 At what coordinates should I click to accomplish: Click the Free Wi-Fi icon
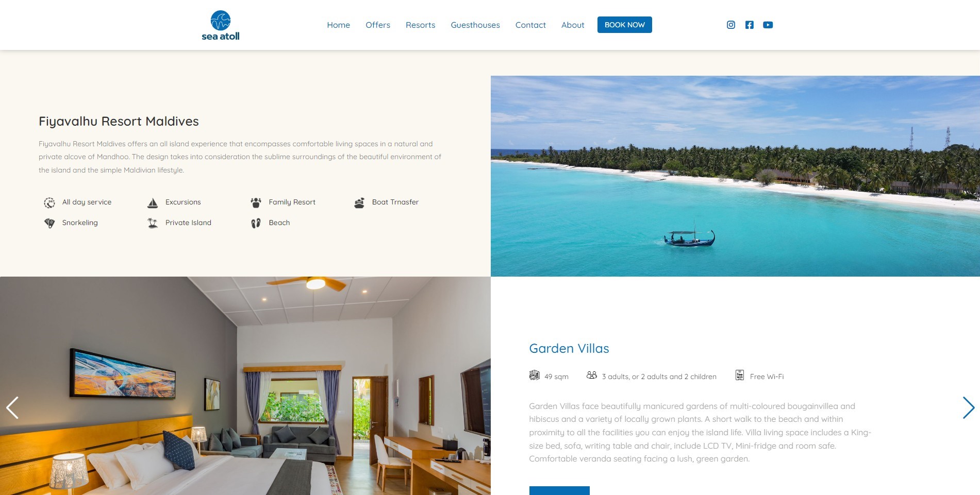pos(740,375)
